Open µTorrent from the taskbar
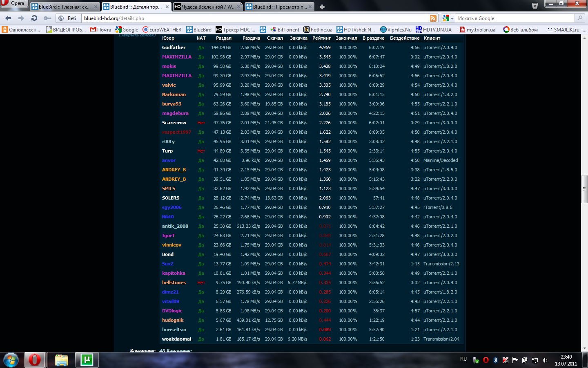The image size is (588, 368). pyautogui.click(x=87, y=360)
